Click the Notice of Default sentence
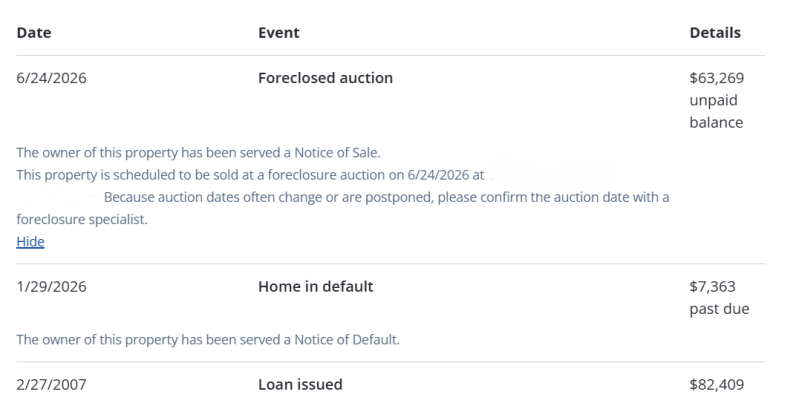Viewport: 799px width, 406px height. point(208,339)
